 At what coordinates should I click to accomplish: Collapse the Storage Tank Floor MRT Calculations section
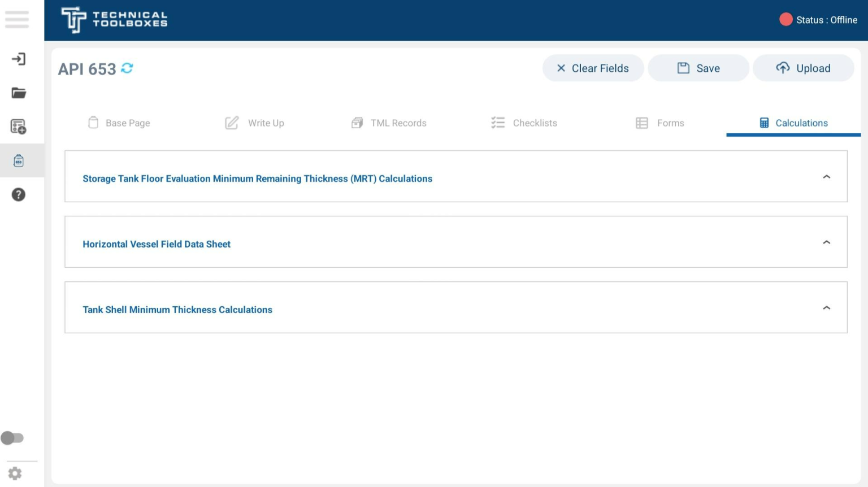click(826, 176)
